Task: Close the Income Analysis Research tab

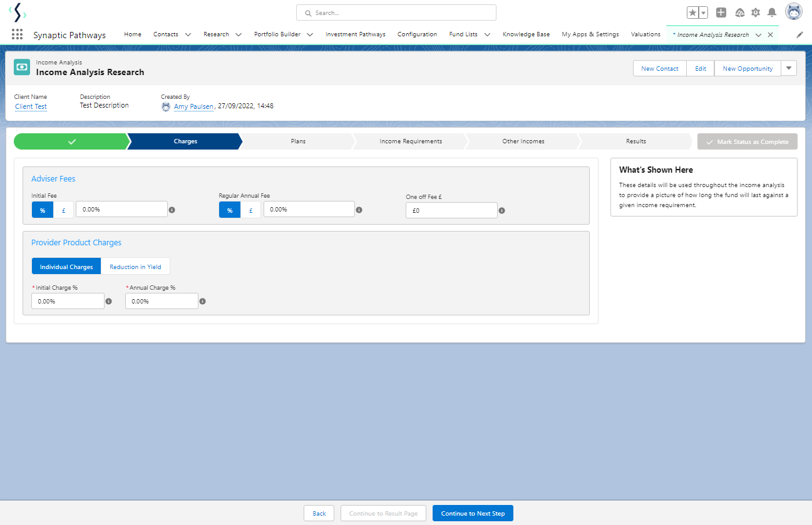Action: point(770,35)
